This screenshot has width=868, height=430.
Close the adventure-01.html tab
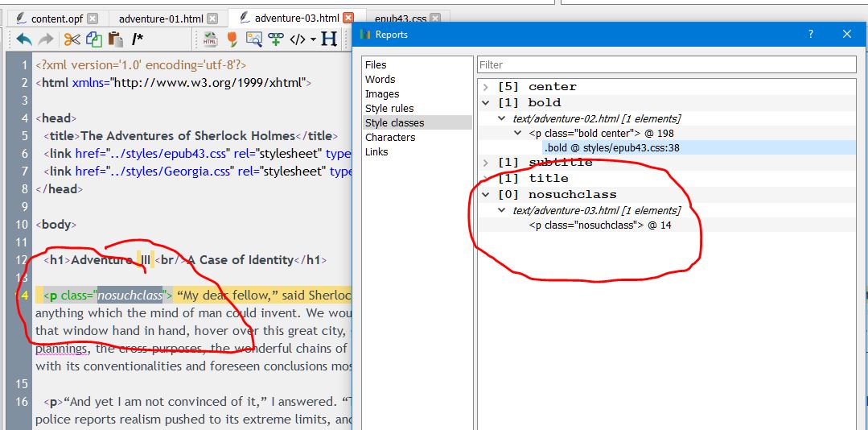click(x=212, y=19)
